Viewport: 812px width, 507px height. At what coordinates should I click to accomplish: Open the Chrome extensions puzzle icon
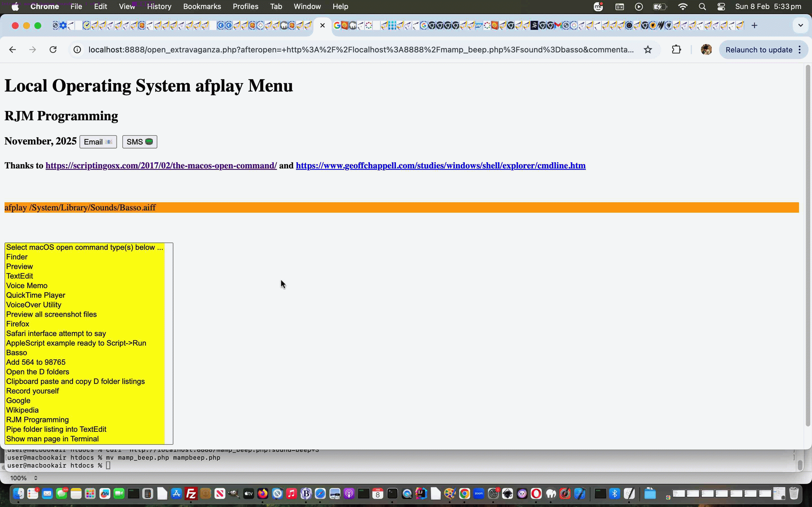pyautogui.click(x=676, y=49)
